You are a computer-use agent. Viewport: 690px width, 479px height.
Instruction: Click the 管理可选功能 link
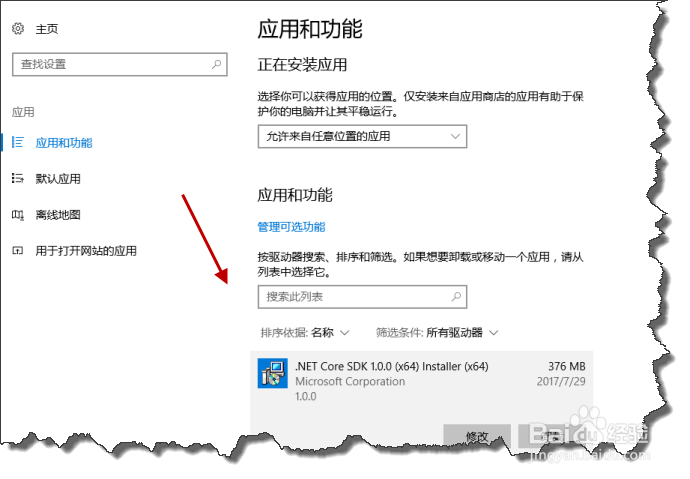(x=291, y=227)
